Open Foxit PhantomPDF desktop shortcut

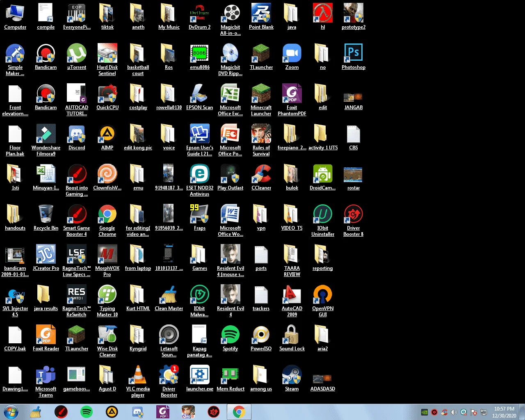[x=292, y=100]
